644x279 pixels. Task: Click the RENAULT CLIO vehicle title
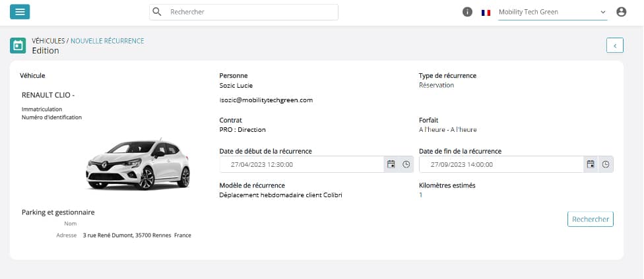(48, 95)
